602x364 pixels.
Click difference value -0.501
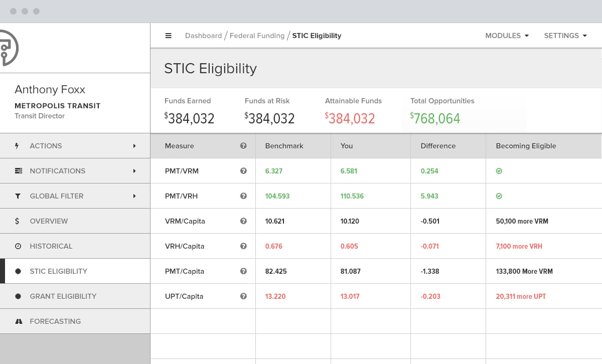430,221
